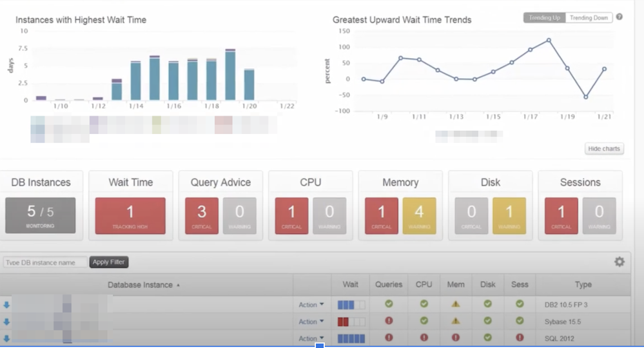The height and width of the screenshot is (348, 644).
Task: Sort by Database Instance column header
Action: click(x=144, y=285)
